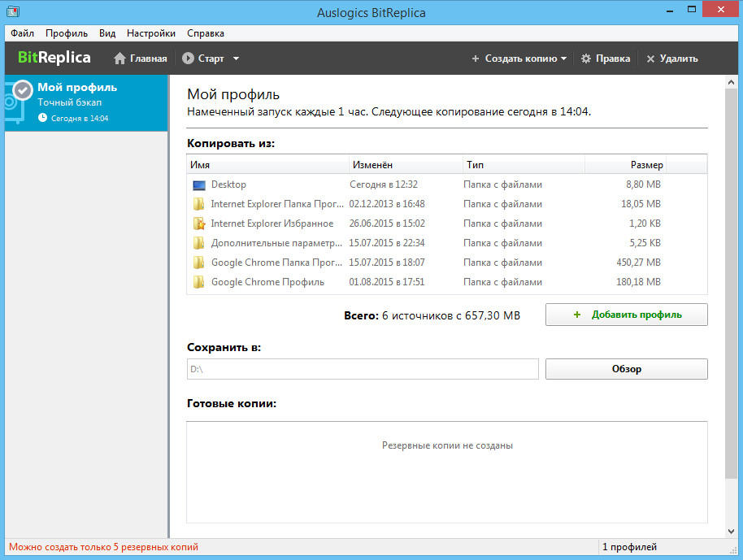Click green plus icon on Добавить профиль
Image resolution: width=743 pixels, height=560 pixels.
pos(576,315)
